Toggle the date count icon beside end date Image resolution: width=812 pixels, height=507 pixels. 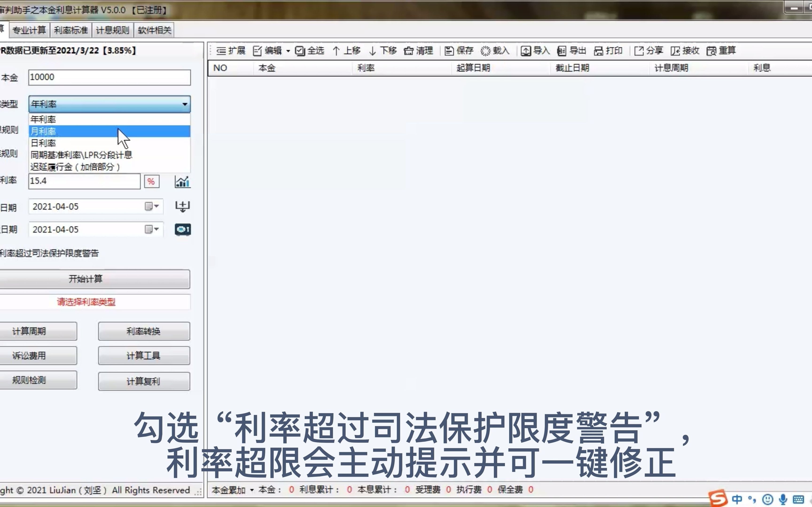tap(183, 230)
